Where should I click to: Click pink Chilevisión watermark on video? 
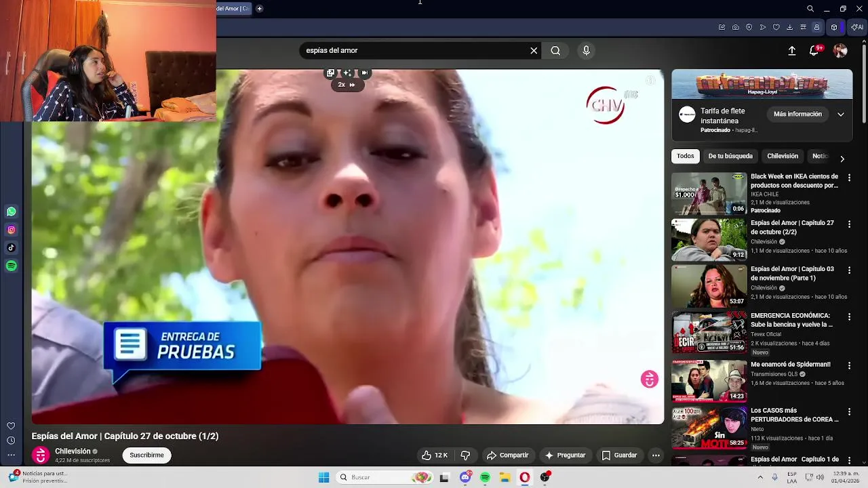click(x=649, y=380)
